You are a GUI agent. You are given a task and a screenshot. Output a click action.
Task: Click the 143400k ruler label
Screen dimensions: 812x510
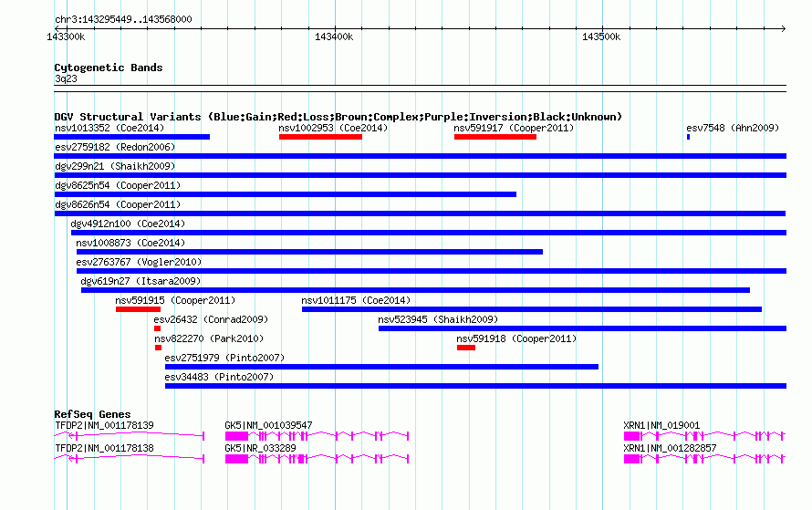[334, 36]
